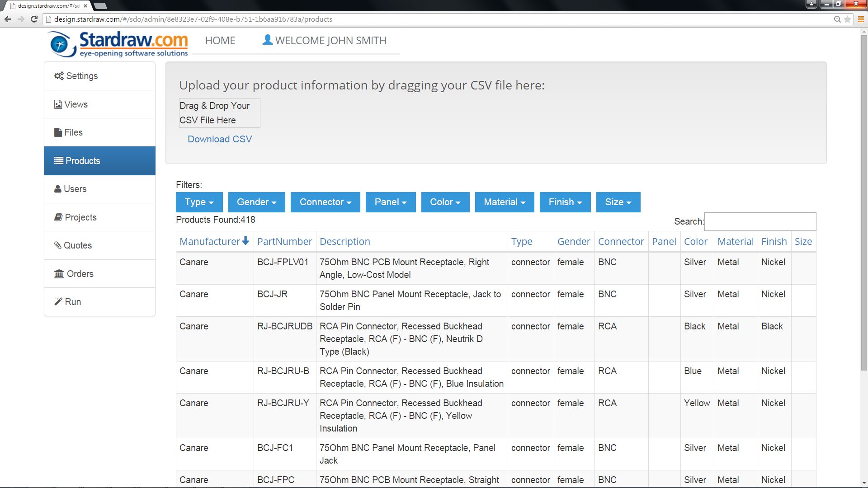This screenshot has width=868, height=488.
Task: Open the Connector filter dropdown
Action: pyautogui.click(x=325, y=202)
